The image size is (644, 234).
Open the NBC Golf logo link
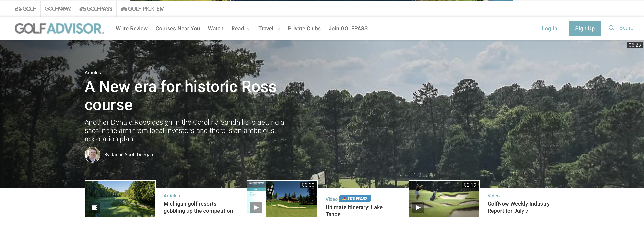click(25, 9)
